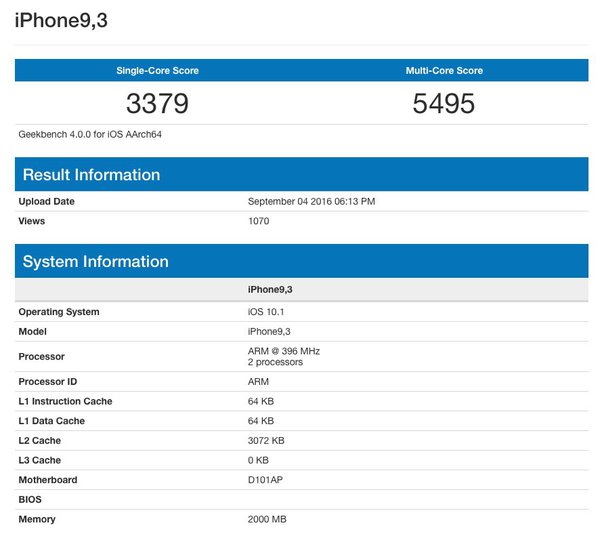Image resolution: width=600 pixels, height=536 pixels.
Task: Select the Single-Core Score header
Action: (158, 70)
